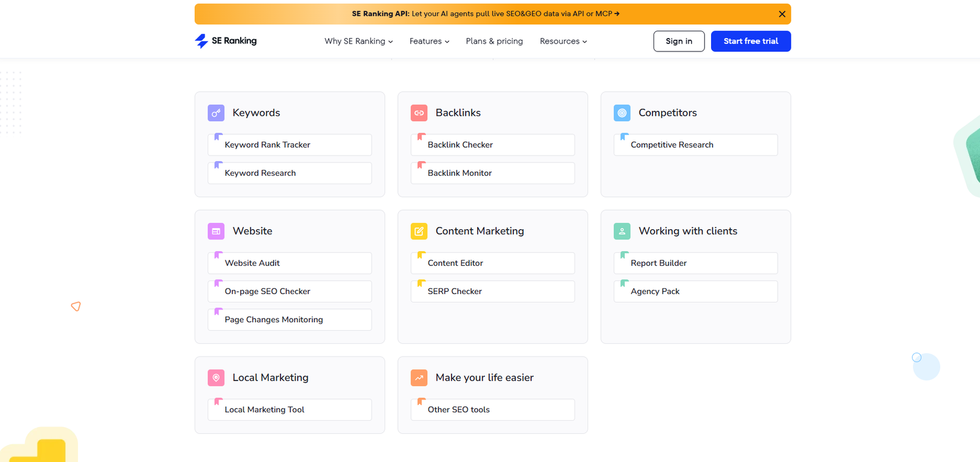Open SERP Checker

point(492,291)
